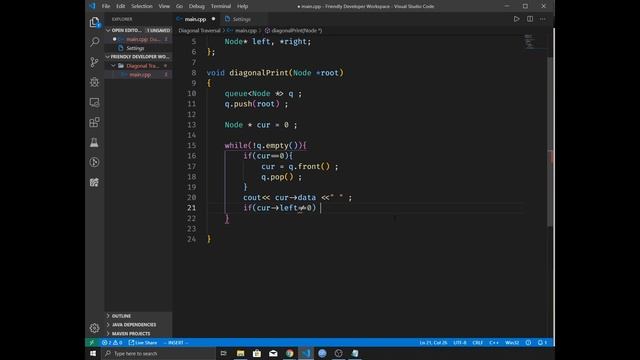Open Mail app from taskbar
The image size is (640, 360).
pos(273,353)
